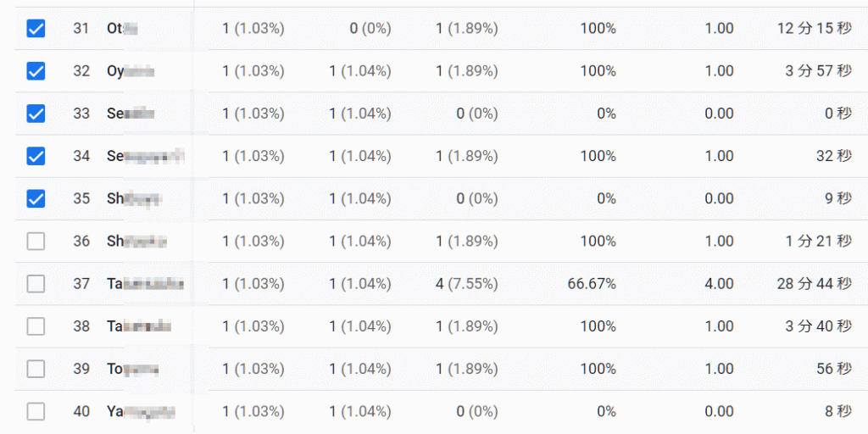The height and width of the screenshot is (434, 868).
Task: Click the row number 39
Action: pyautogui.click(x=81, y=369)
